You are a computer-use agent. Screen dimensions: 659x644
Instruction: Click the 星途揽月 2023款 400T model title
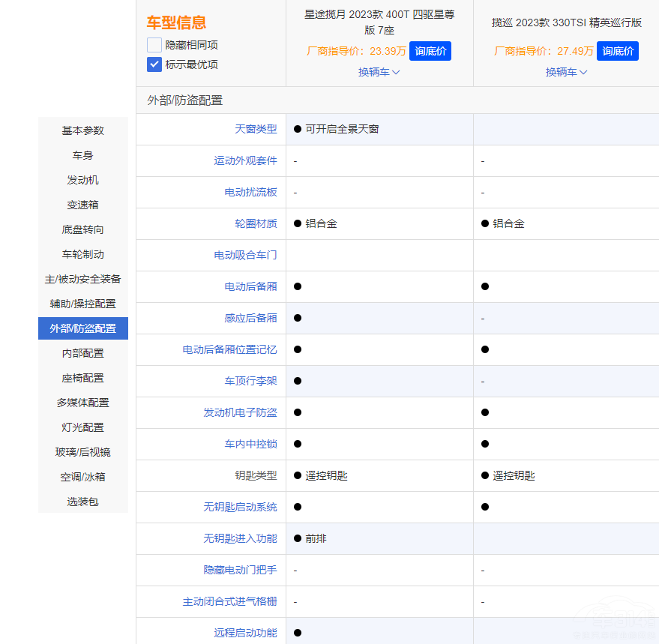[379, 22]
